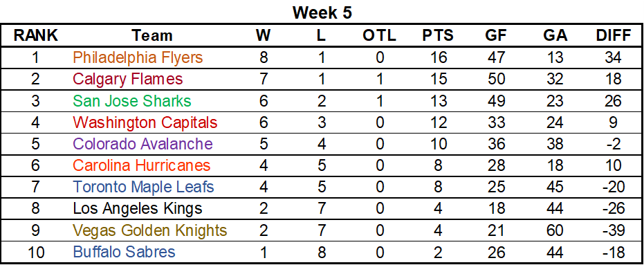The height and width of the screenshot is (265, 644).
Task: Select the Philadelphia Flyers team name
Action: [138, 58]
